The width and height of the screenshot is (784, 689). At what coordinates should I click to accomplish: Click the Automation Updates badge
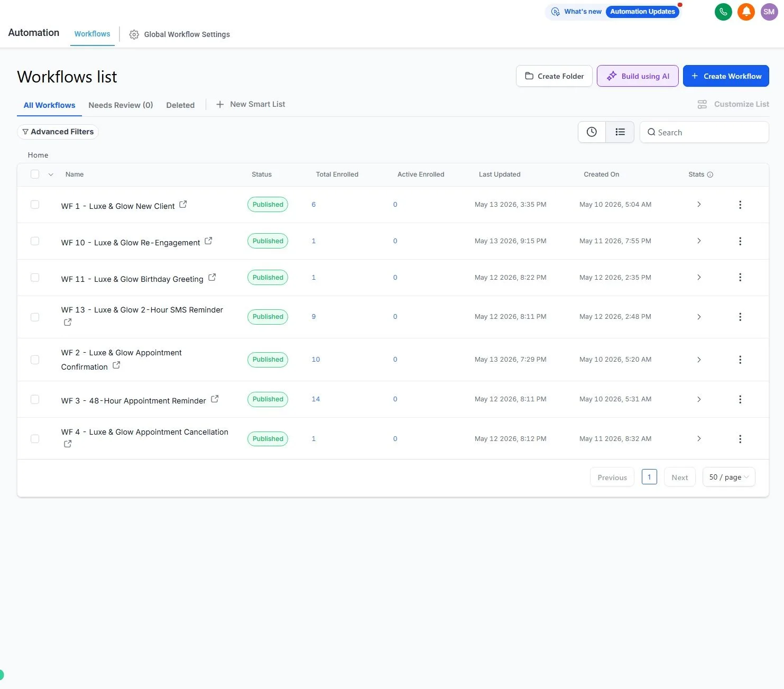[x=642, y=12]
